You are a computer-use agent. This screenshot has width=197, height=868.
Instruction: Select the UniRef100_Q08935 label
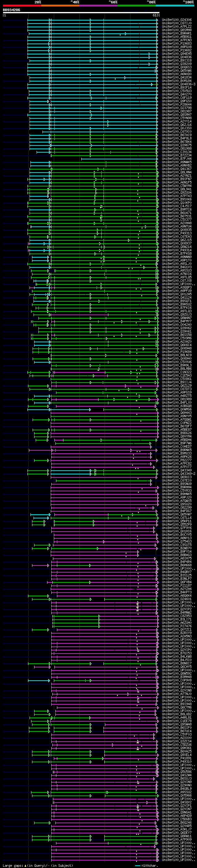tap(177, 230)
